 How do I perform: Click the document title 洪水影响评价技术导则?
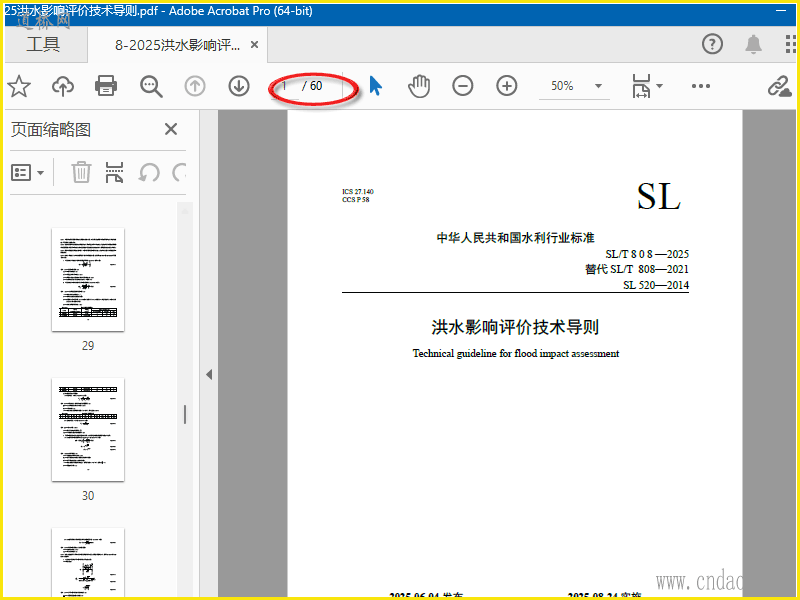(x=515, y=327)
